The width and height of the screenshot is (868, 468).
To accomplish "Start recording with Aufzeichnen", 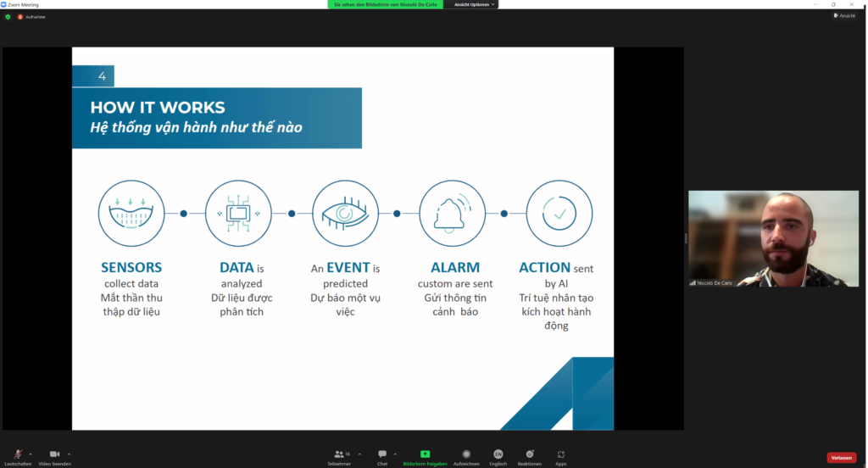I will tap(466, 455).
